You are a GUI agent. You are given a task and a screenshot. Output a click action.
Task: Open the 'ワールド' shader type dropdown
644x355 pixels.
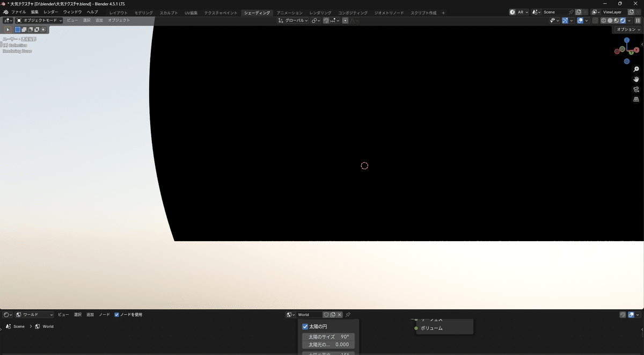[x=35, y=315]
